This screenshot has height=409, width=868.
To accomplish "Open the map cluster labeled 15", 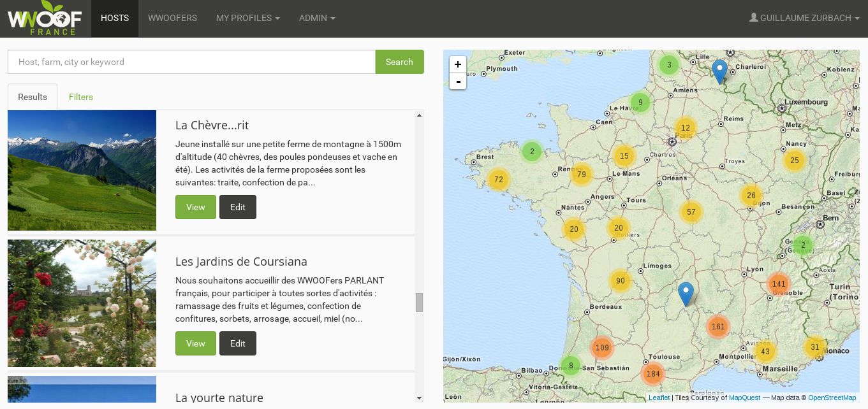I will 624,156.
